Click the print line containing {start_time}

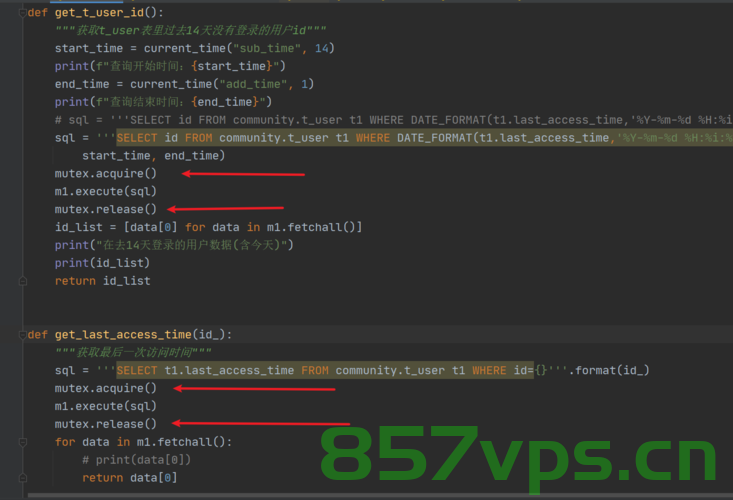(x=170, y=66)
